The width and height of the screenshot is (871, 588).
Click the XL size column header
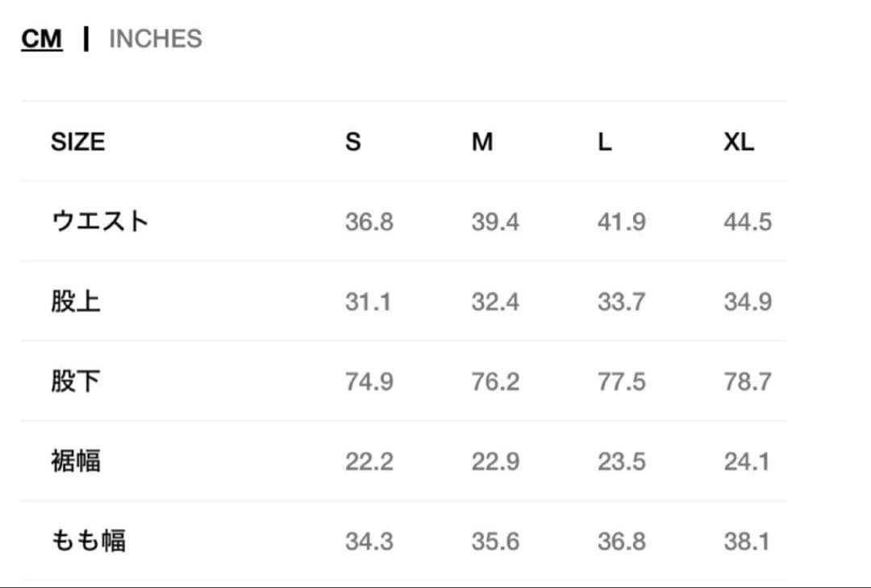(x=739, y=142)
